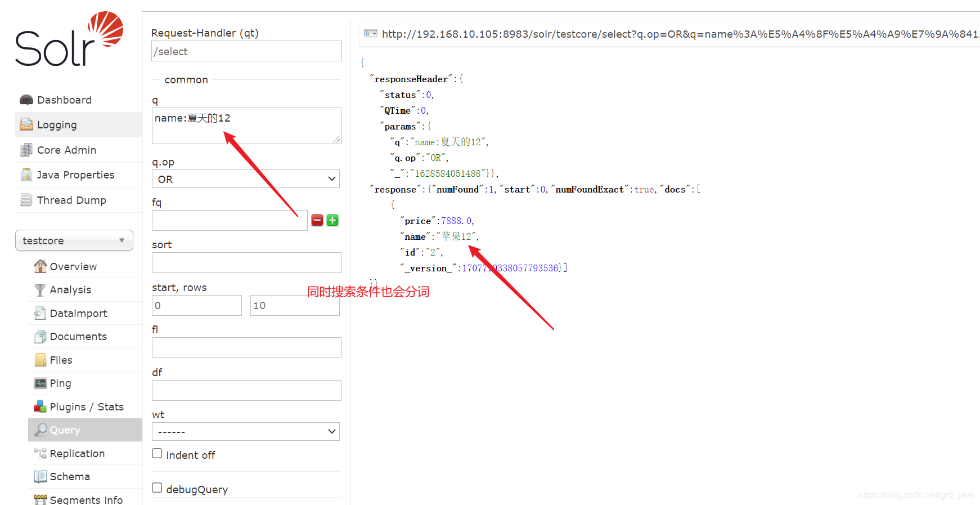Toggle the indent off checkbox
The height and width of the screenshot is (505, 980).
tap(157, 453)
